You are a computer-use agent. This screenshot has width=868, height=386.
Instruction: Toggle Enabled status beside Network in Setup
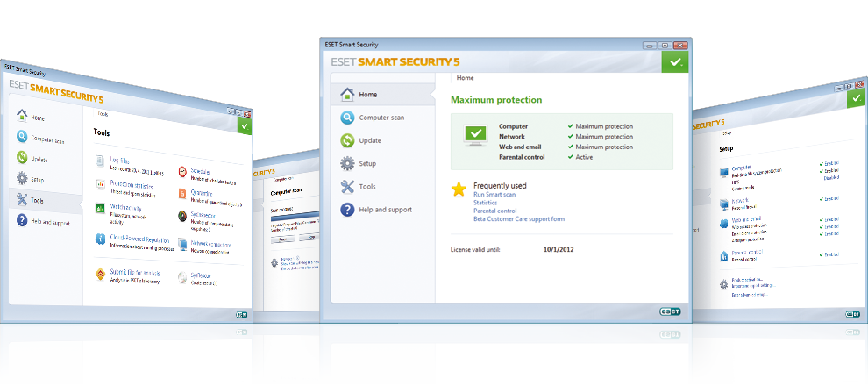coord(829,198)
